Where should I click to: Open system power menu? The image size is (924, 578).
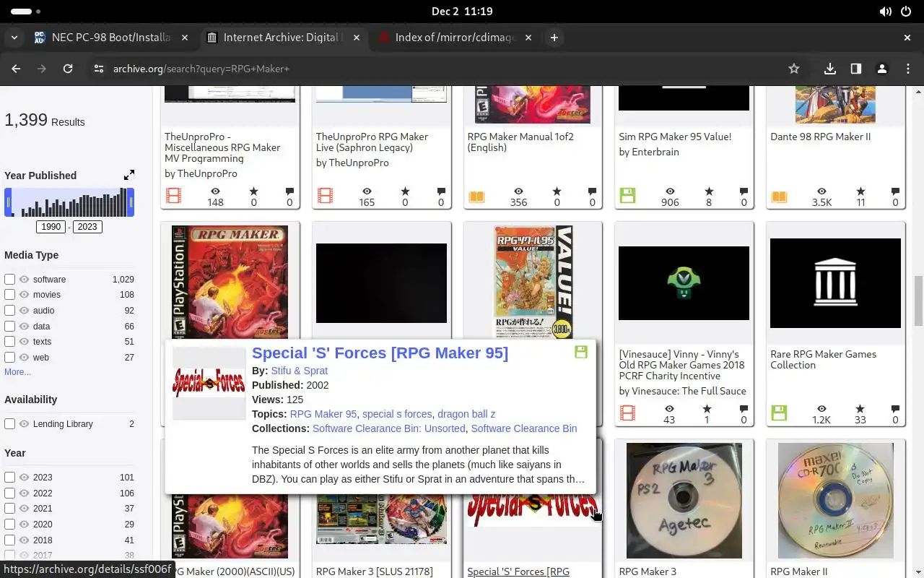(x=907, y=12)
